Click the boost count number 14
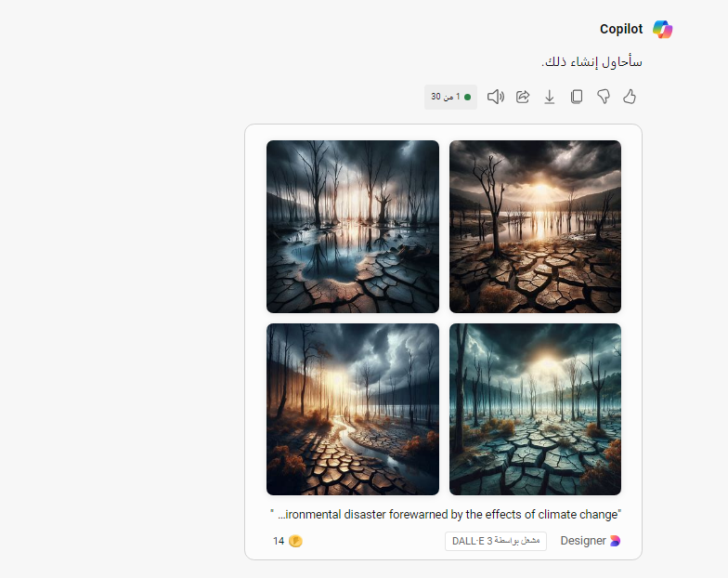The image size is (728, 578). (279, 541)
